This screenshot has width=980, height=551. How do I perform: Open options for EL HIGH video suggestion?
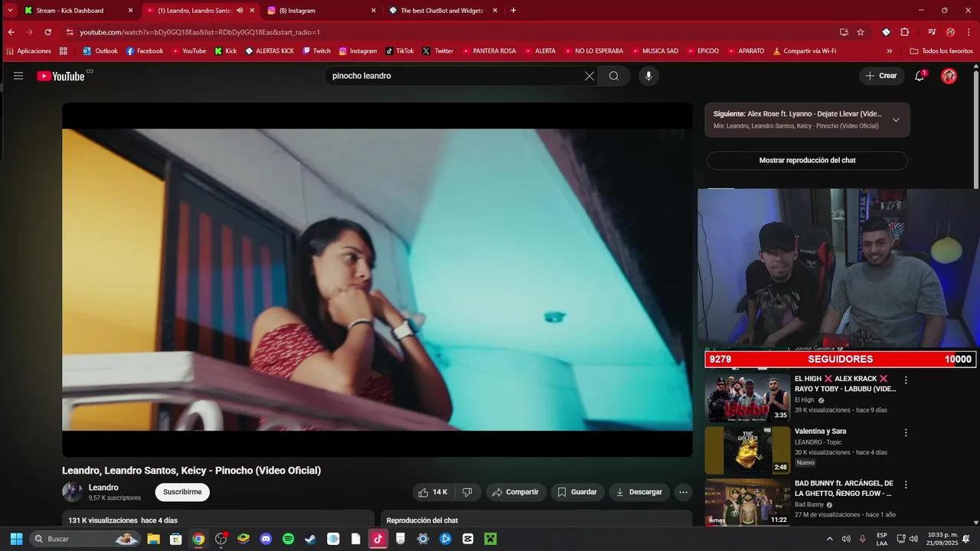click(x=906, y=380)
